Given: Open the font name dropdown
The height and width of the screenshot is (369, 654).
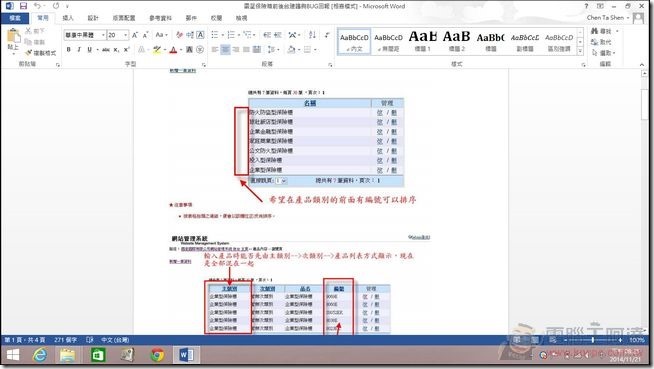Looking at the screenshot, I should pyautogui.click(x=103, y=35).
